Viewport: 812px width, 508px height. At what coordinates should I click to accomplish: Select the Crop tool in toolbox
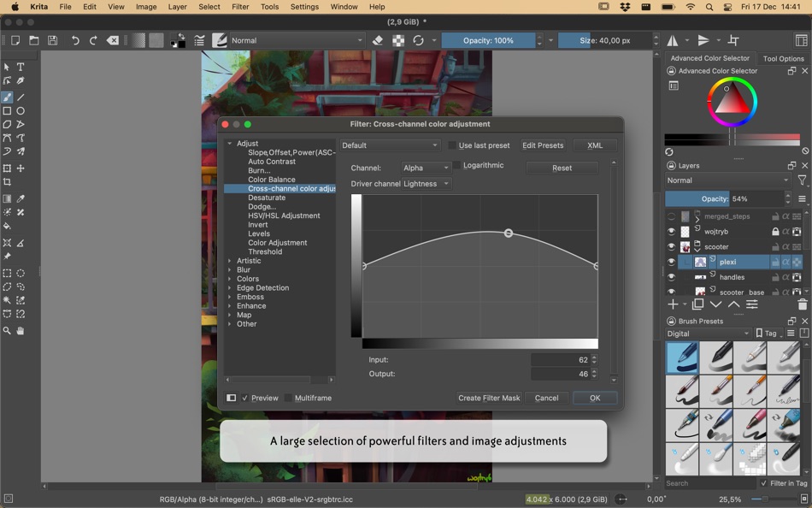7,182
